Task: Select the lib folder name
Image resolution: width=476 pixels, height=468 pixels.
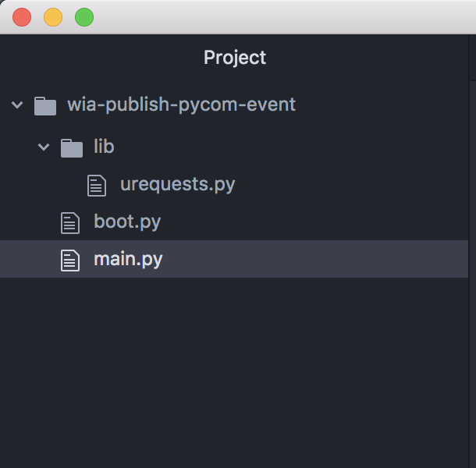Action: click(104, 147)
